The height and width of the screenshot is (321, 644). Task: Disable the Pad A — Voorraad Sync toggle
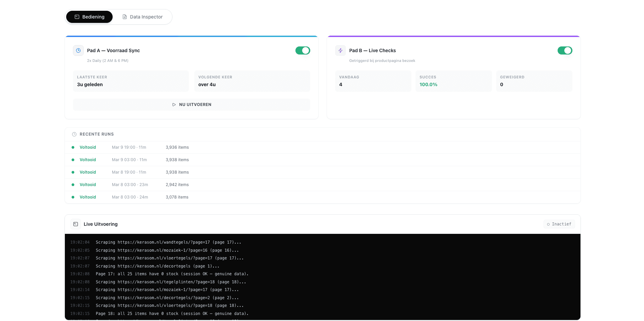pos(303,50)
